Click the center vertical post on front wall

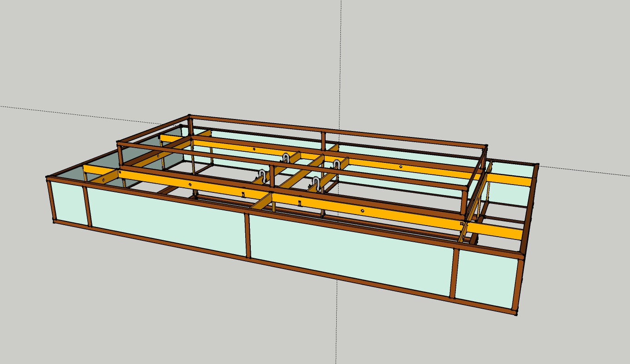coord(248,235)
